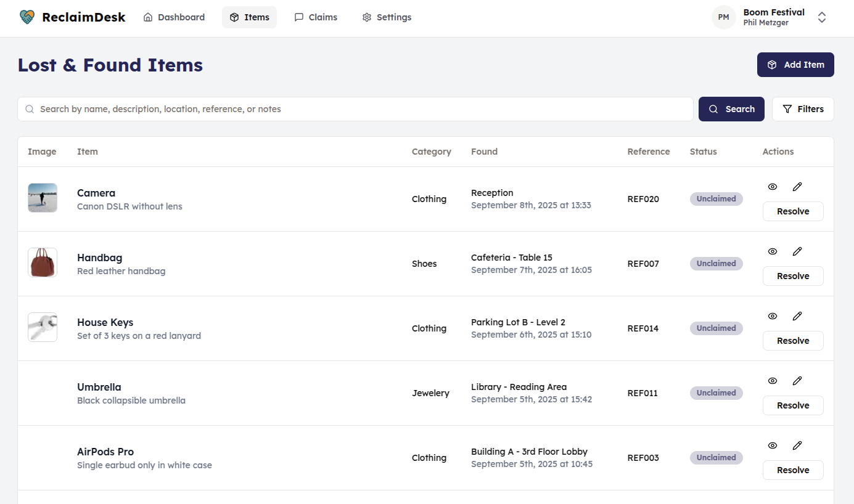Click the Unclaimed pill on the AirPods row

[716, 457]
